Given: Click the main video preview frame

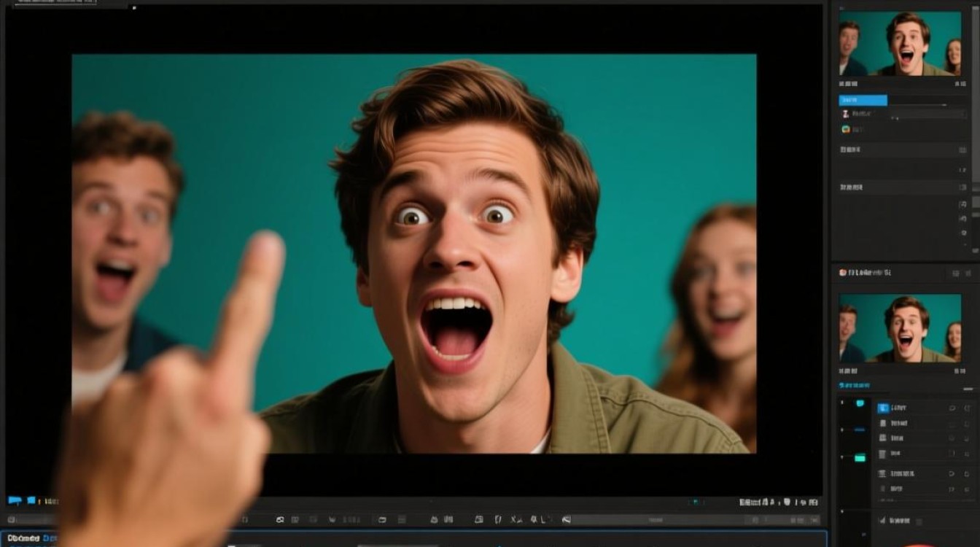Looking at the screenshot, I should click(413, 253).
